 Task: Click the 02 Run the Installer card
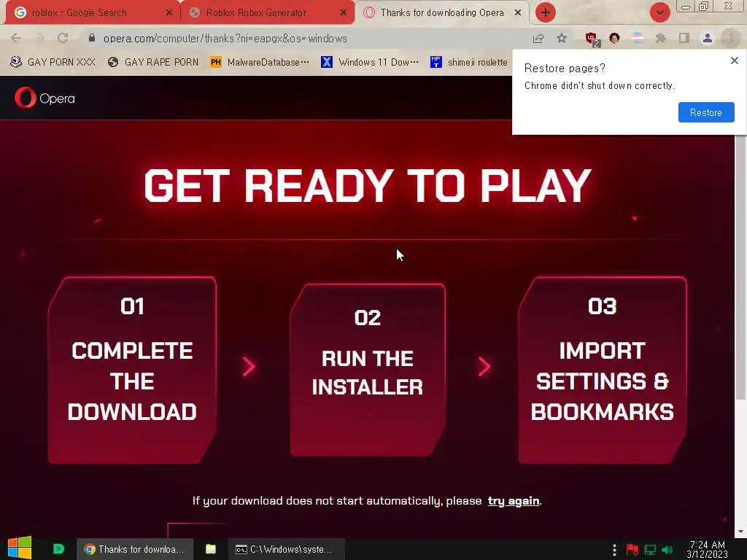(x=368, y=370)
